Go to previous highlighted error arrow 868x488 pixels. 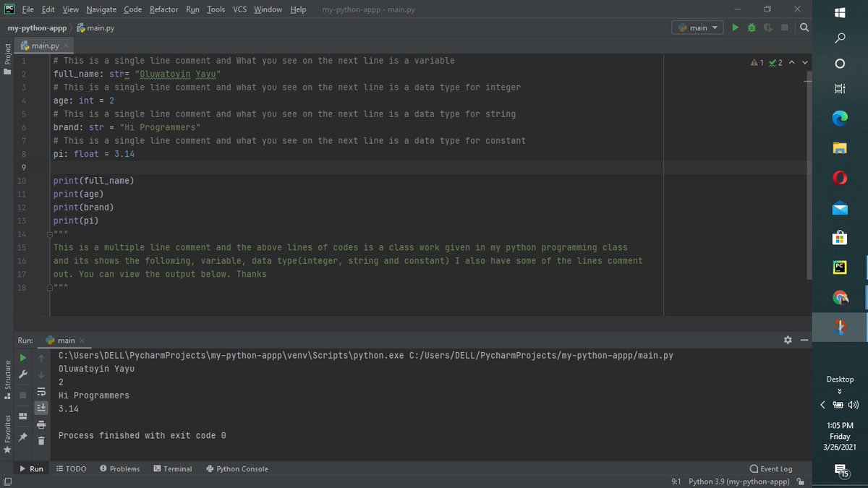click(792, 62)
